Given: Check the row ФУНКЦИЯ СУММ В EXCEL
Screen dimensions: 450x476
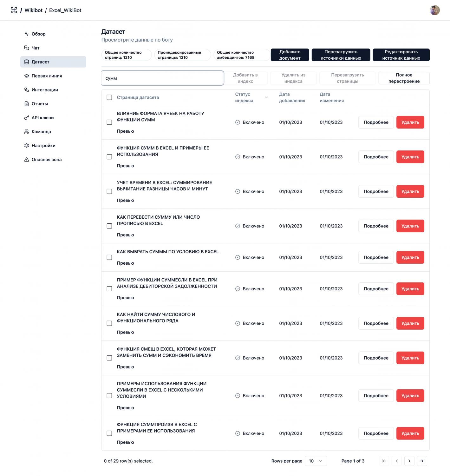Looking at the screenshot, I should pos(109,157).
